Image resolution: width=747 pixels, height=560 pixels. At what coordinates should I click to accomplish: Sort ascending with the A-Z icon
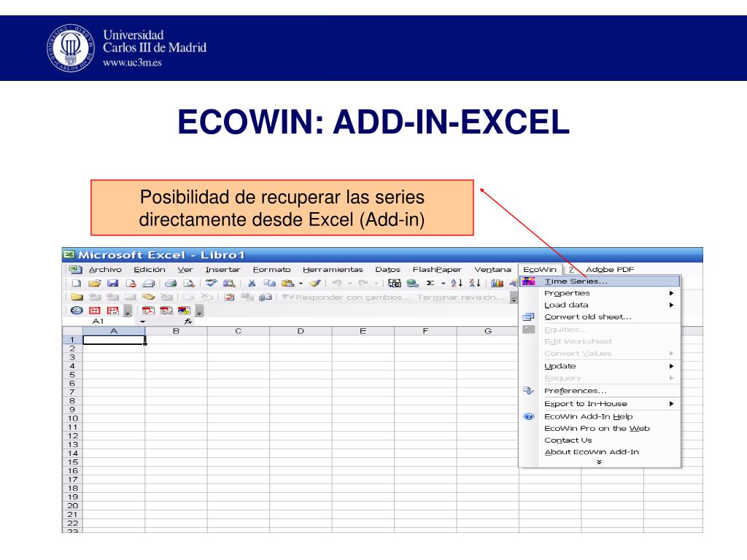coord(457,284)
